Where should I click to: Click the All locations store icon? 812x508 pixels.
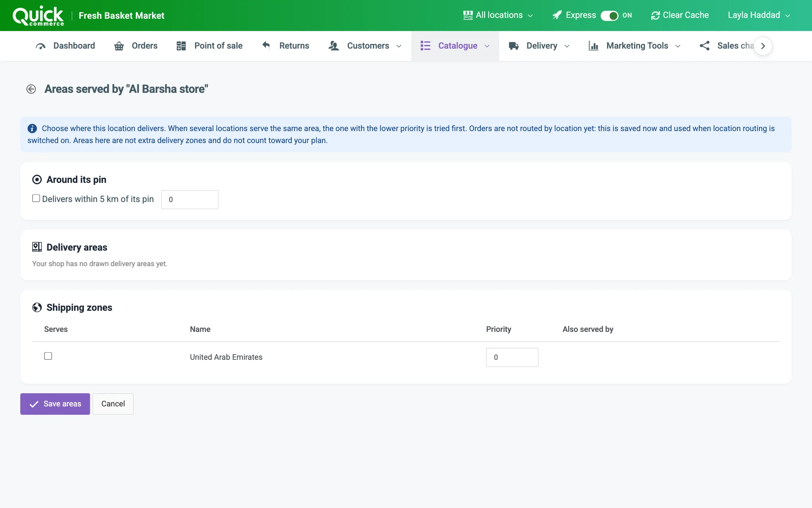coord(468,15)
